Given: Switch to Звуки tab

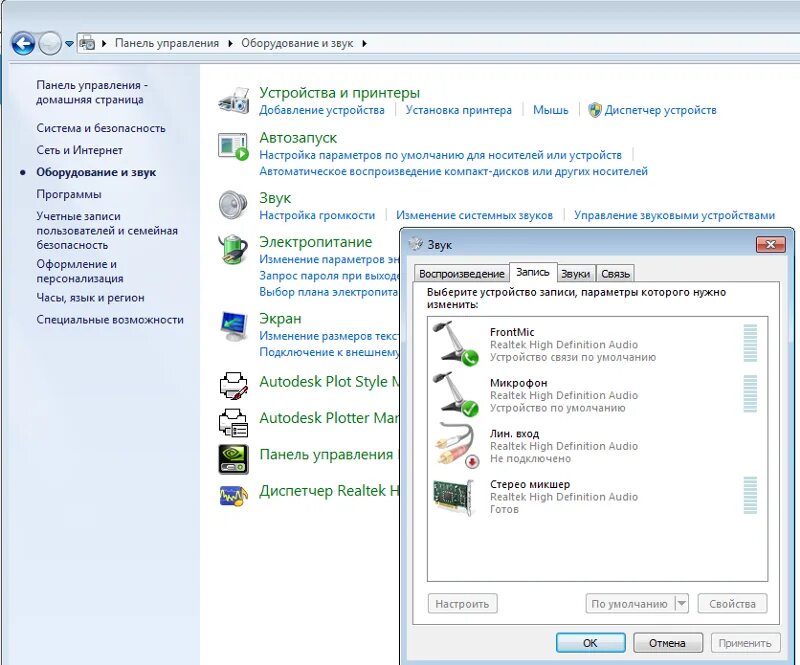Looking at the screenshot, I should [576, 274].
